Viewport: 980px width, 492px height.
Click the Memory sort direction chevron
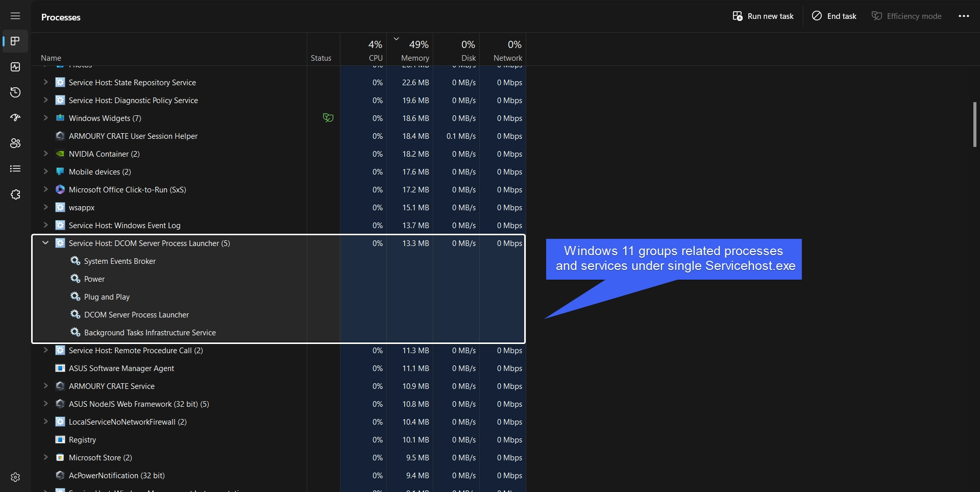pyautogui.click(x=397, y=38)
